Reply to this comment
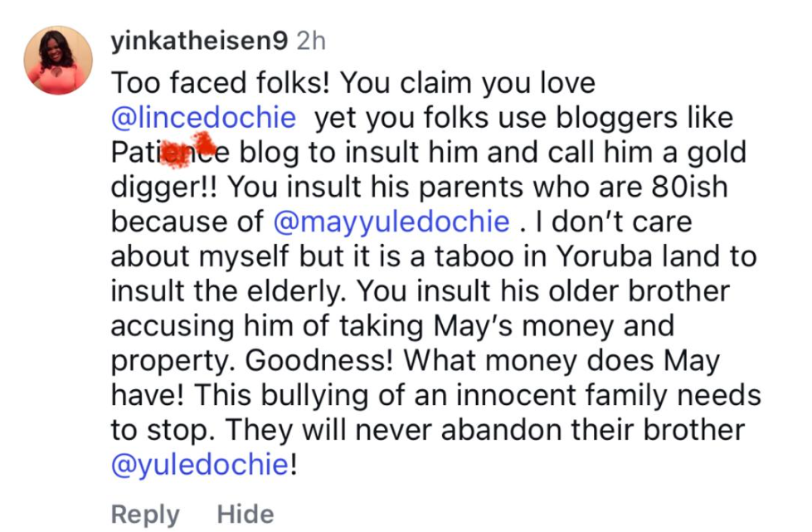 [145, 515]
